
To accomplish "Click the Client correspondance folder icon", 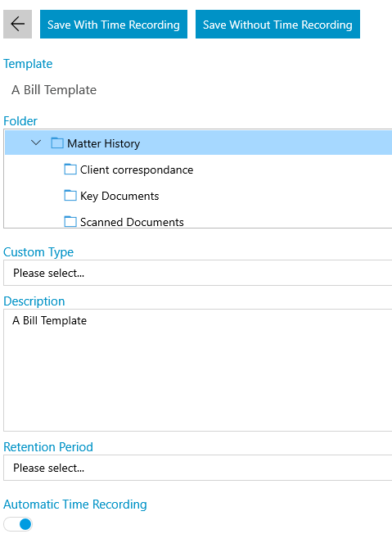I will click(x=70, y=170).
